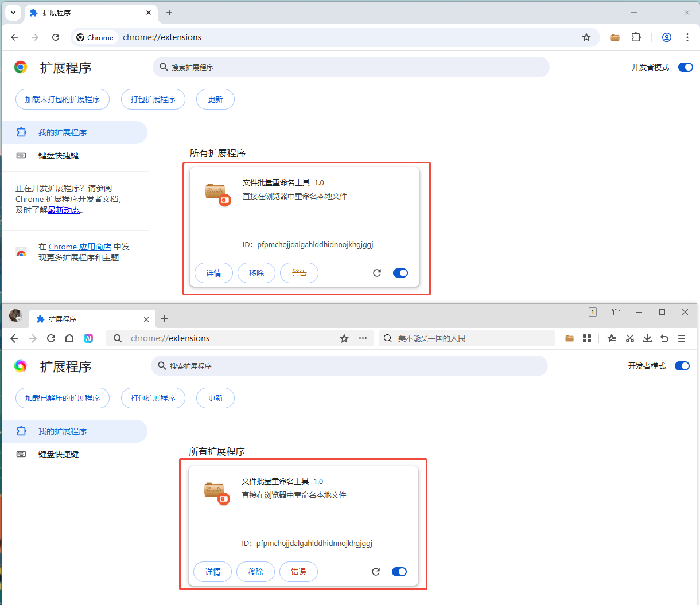Click 打包扩展程序 in lower browser window
Image resolution: width=700 pixels, height=605 pixels.
153,398
